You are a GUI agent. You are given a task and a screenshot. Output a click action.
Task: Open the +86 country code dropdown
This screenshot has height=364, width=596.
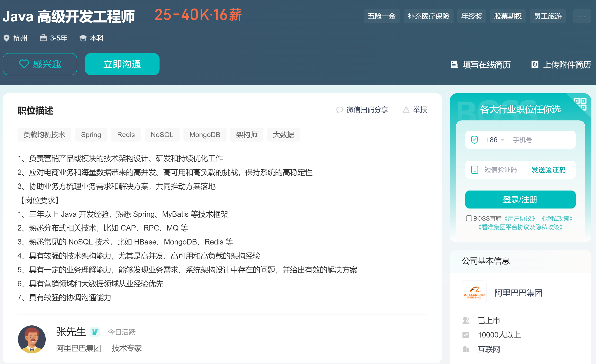(x=495, y=140)
